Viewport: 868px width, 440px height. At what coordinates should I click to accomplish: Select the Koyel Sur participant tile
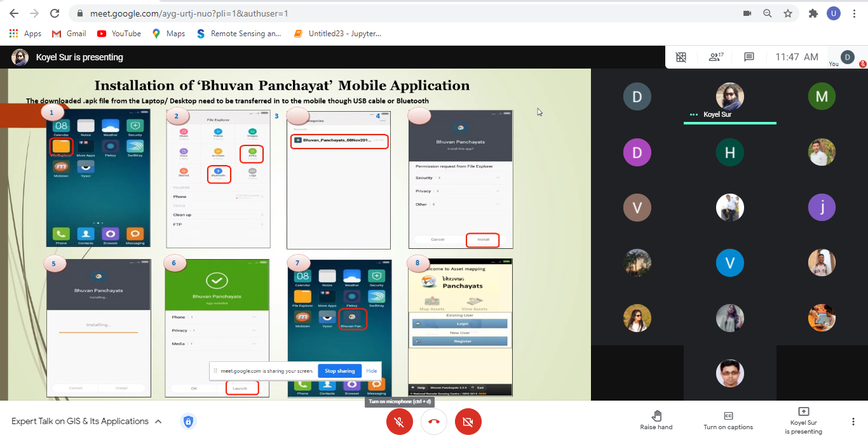tap(730, 97)
